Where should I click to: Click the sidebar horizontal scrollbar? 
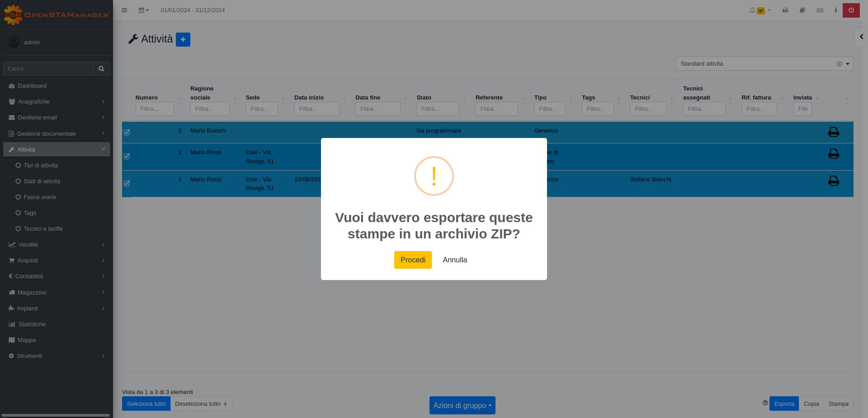coord(56,415)
